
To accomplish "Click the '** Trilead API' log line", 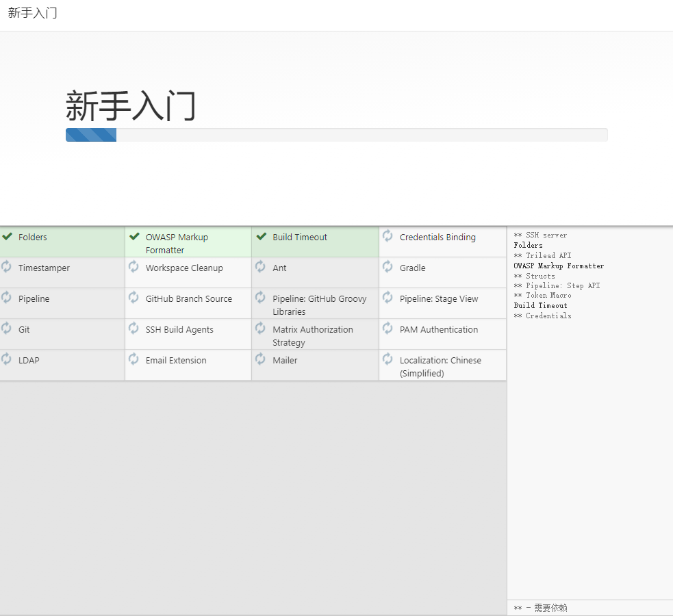I will point(542,256).
